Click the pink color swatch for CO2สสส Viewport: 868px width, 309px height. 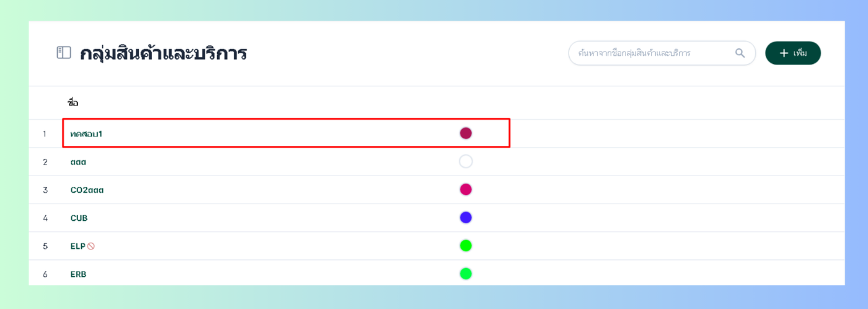(x=466, y=189)
